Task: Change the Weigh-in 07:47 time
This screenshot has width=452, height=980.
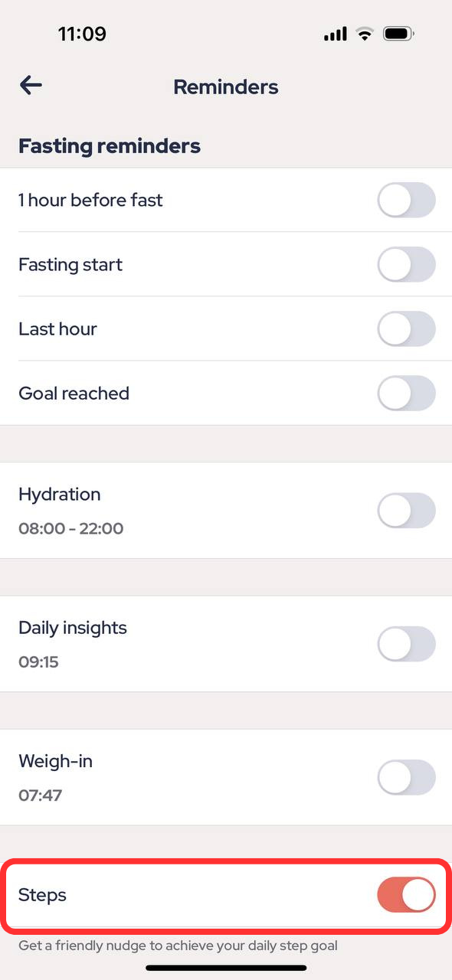Action: point(41,795)
